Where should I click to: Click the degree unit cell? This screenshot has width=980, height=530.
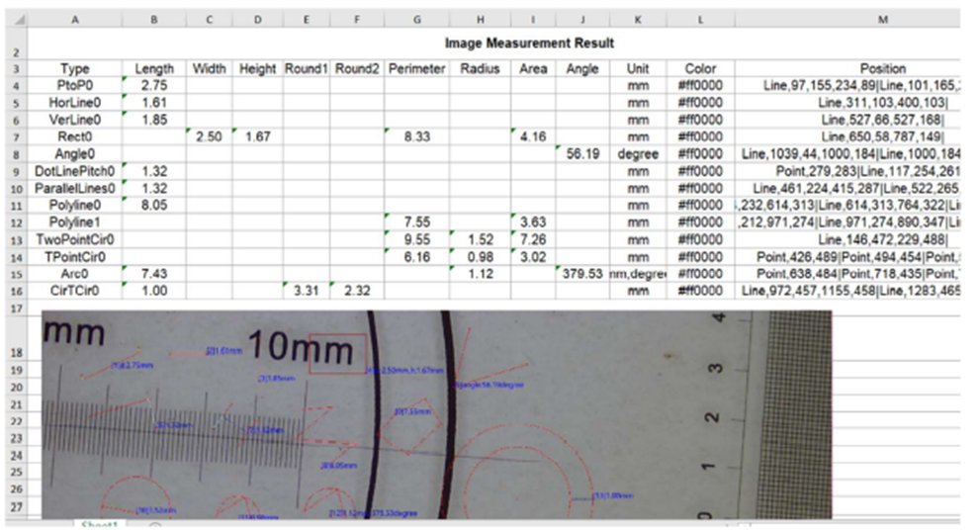pos(638,153)
